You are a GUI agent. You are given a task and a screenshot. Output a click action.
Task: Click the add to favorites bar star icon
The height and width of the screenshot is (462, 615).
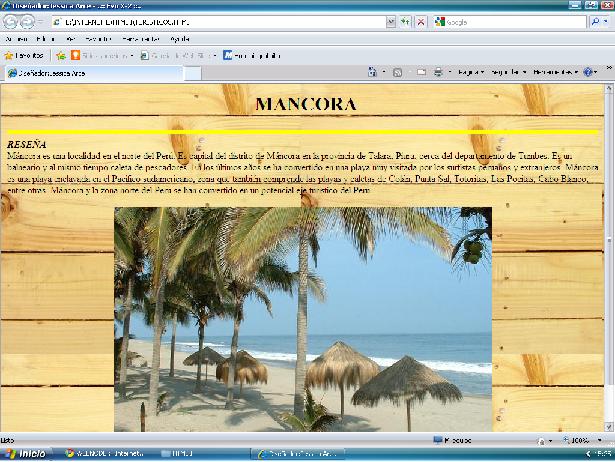61,55
